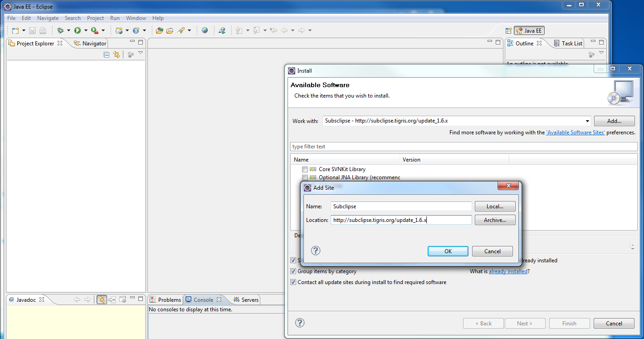Open the New Server dropdown arrow
The width and height of the screenshot is (644, 339).
[x=127, y=30]
